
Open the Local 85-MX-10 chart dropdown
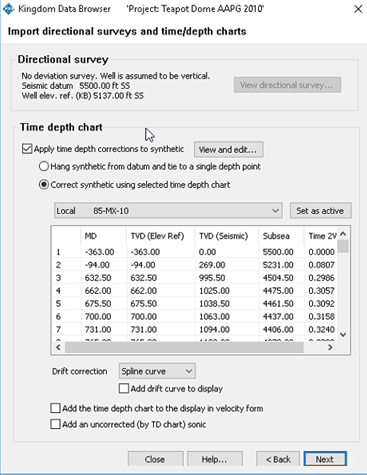(x=168, y=211)
